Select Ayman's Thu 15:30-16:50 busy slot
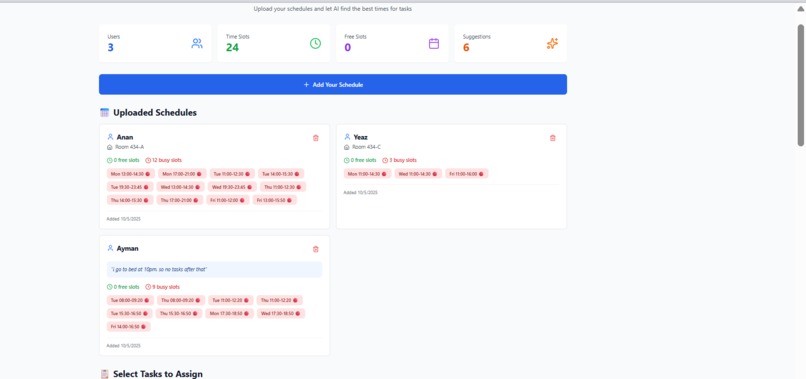The height and width of the screenshot is (379, 806). click(x=178, y=313)
